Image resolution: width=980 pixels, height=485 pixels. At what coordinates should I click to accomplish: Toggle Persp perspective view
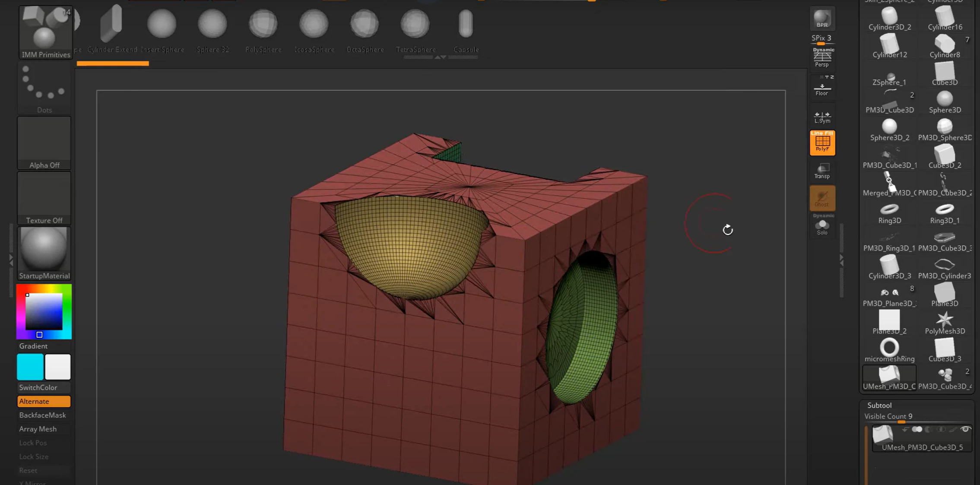click(x=822, y=57)
